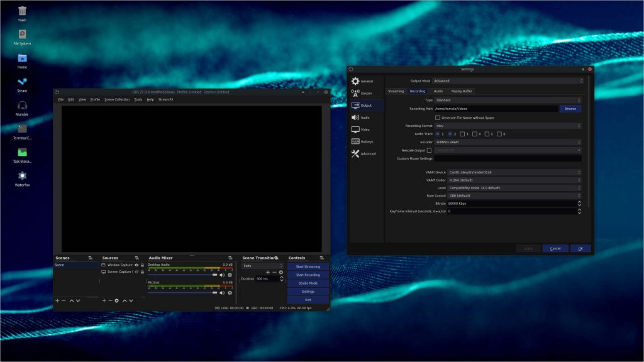Click Browse for recording path
644x362 pixels.
[x=570, y=109]
